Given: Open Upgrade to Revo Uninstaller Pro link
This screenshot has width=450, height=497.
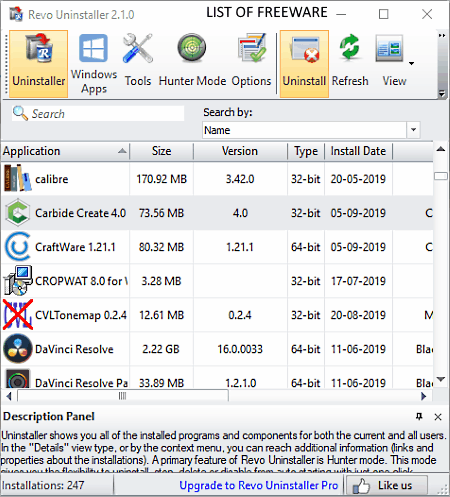Looking at the screenshot, I should pos(259,485).
